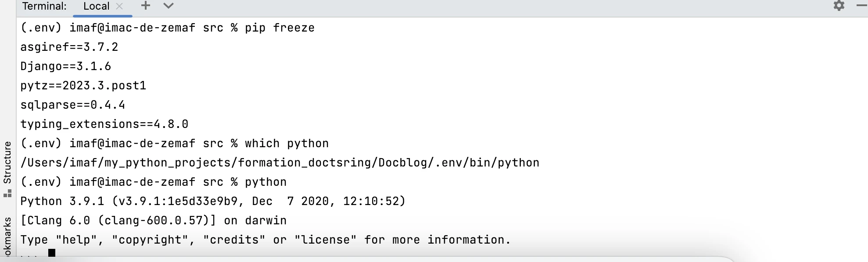Open terminal settings with the gear icon
Image resolution: width=868 pixels, height=262 pixels.
[x=839, y=6]
